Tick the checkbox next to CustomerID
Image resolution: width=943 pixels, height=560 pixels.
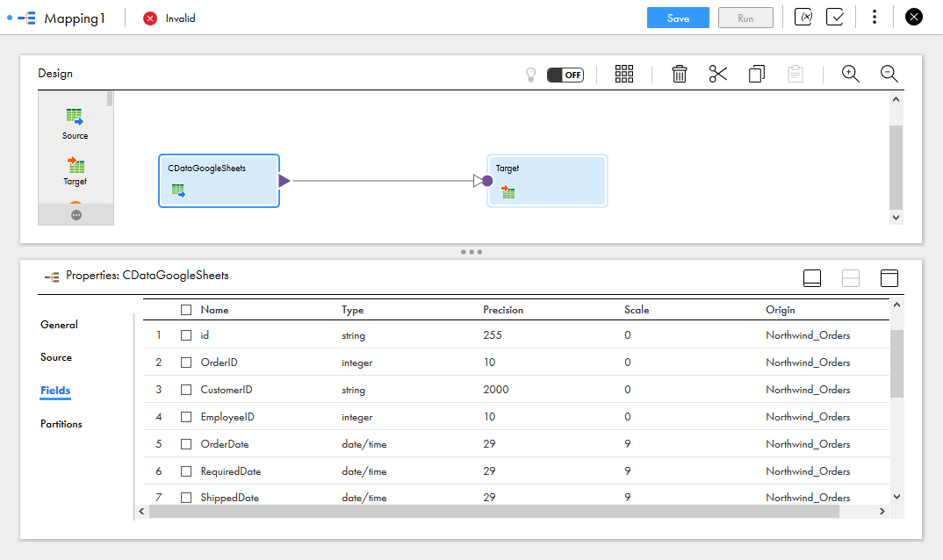pyautogui.click(x=186, y=390)
